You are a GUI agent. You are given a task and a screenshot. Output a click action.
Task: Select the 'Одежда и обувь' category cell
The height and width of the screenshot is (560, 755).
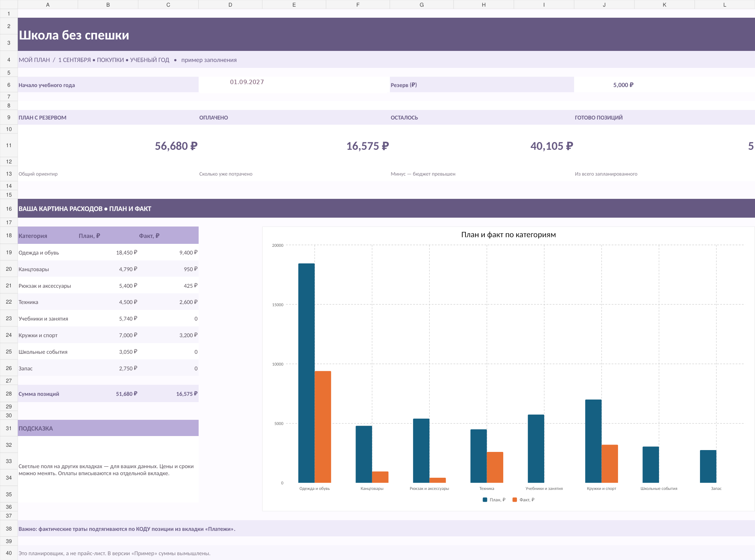(48, 253)
